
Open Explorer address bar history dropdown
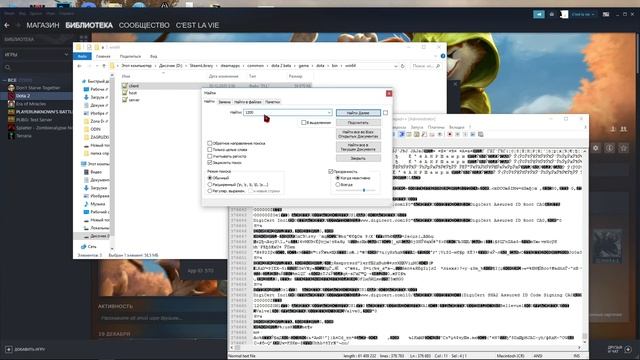[x=396, y=66]
